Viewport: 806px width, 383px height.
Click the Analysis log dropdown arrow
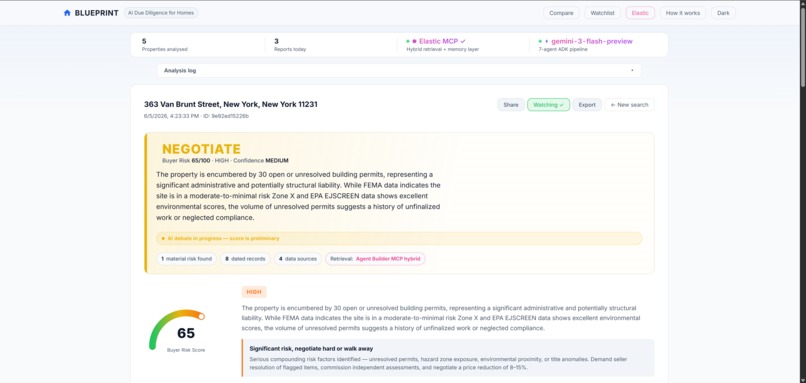632,70
